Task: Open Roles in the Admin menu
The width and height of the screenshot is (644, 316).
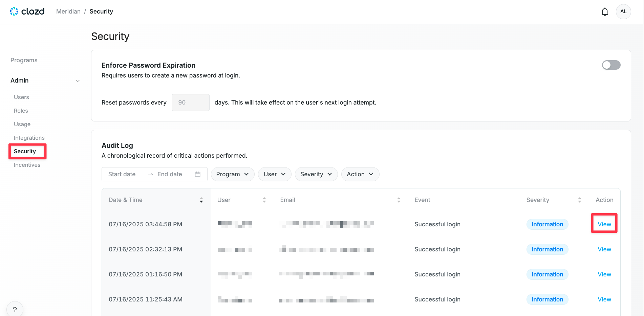Action: (21, 111)
